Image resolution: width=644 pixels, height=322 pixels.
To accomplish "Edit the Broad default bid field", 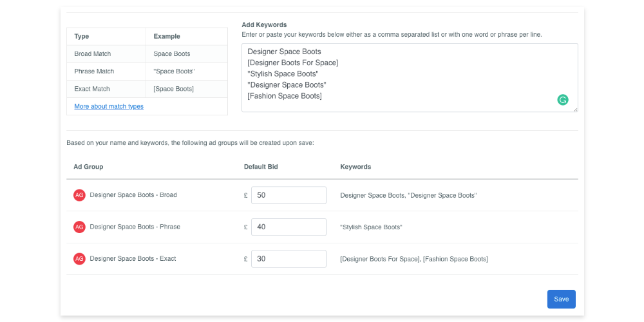I will coord(289,195).
